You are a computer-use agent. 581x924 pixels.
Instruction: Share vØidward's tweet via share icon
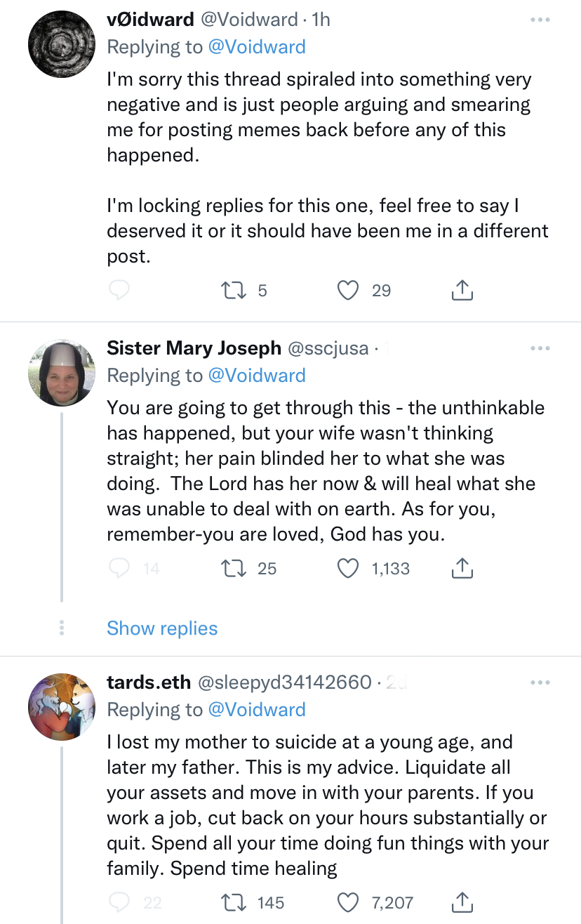point(461,290)
